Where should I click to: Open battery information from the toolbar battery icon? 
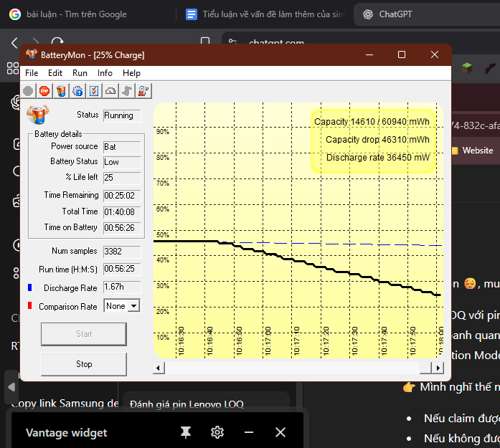61,91
